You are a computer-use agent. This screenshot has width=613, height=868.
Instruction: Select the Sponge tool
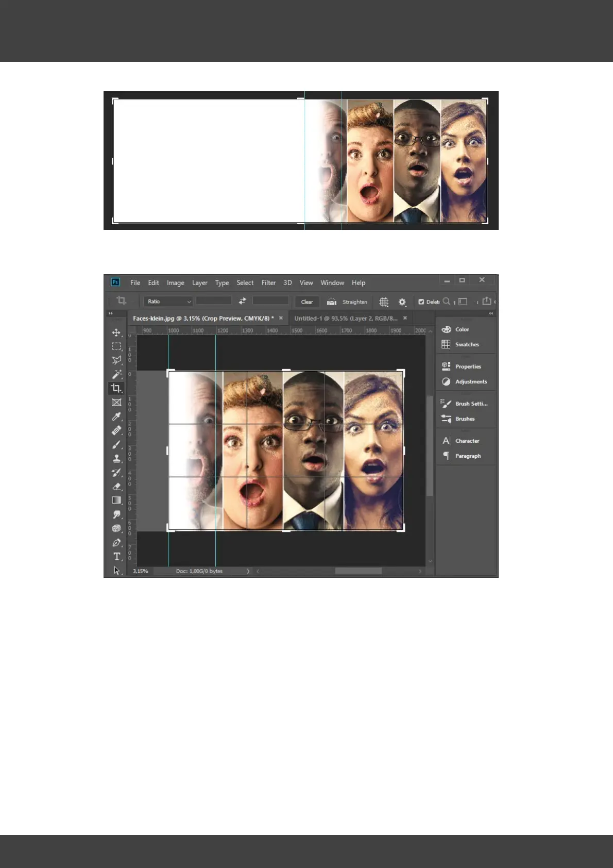[116, 528]
